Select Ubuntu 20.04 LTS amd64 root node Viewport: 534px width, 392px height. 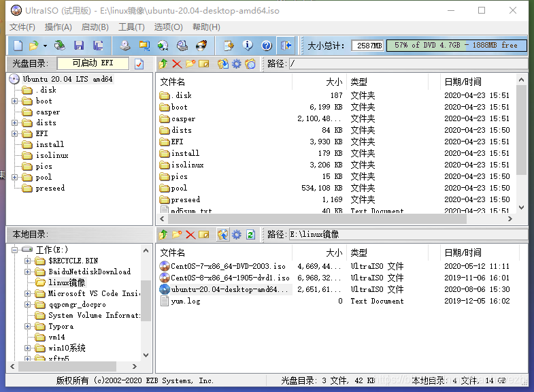click(67, 79)
